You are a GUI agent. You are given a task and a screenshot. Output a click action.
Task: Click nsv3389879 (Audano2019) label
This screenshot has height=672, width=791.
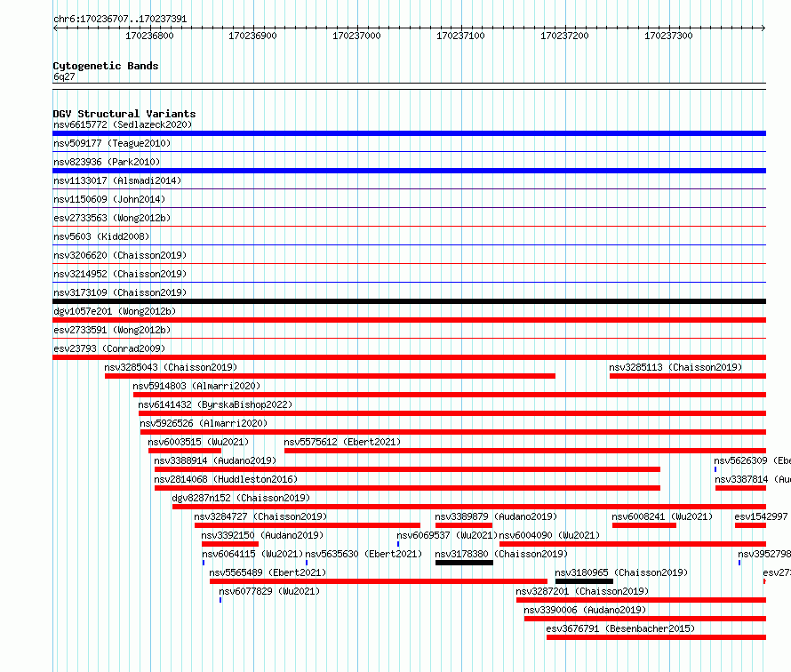[496, 516]
